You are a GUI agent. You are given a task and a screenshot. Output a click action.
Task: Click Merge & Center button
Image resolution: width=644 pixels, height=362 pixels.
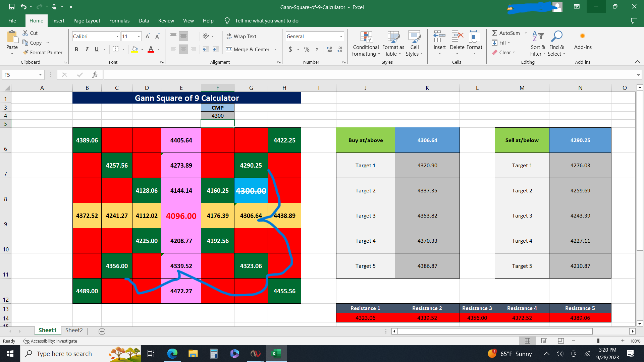tap(248, 49)
